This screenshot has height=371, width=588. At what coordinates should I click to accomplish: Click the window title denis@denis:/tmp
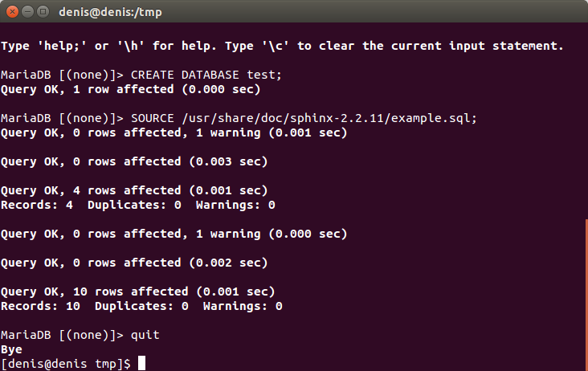[110, 12]
